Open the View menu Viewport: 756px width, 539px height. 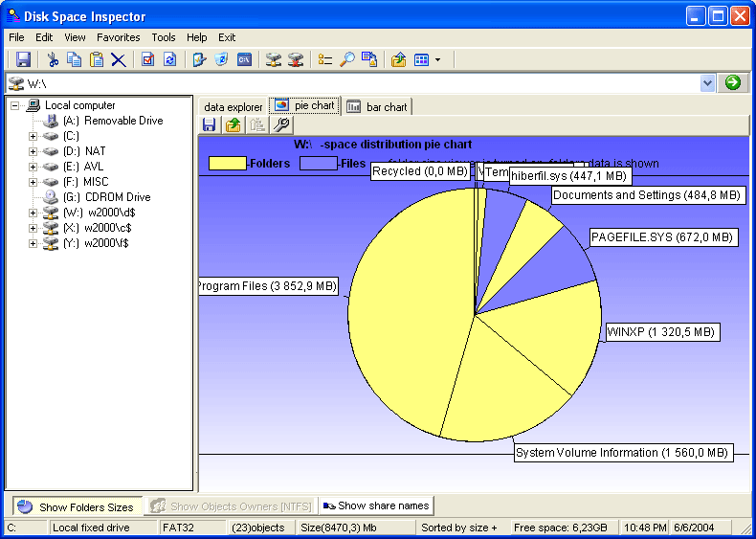point(75,37)
